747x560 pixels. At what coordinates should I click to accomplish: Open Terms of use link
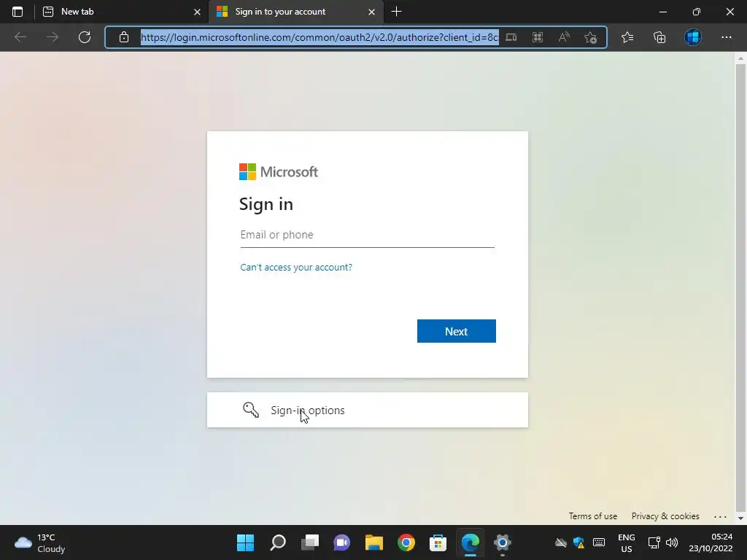coord(592,516)
